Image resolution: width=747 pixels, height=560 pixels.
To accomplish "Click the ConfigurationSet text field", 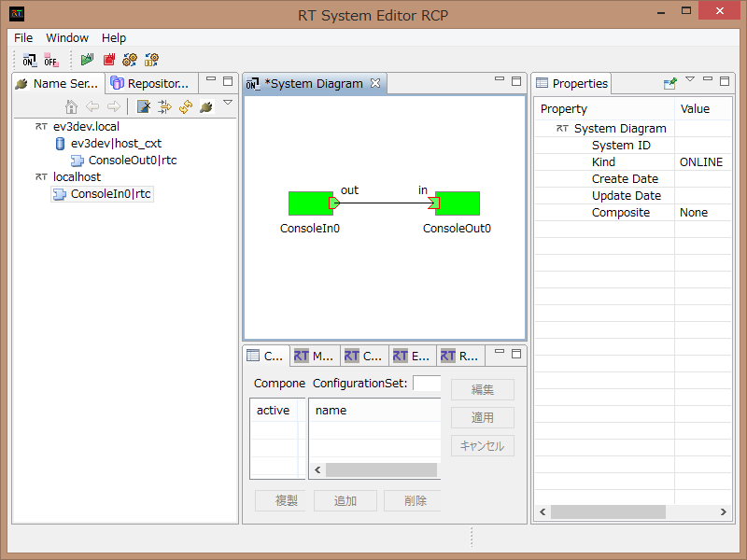I will click(x=427, y=384).
